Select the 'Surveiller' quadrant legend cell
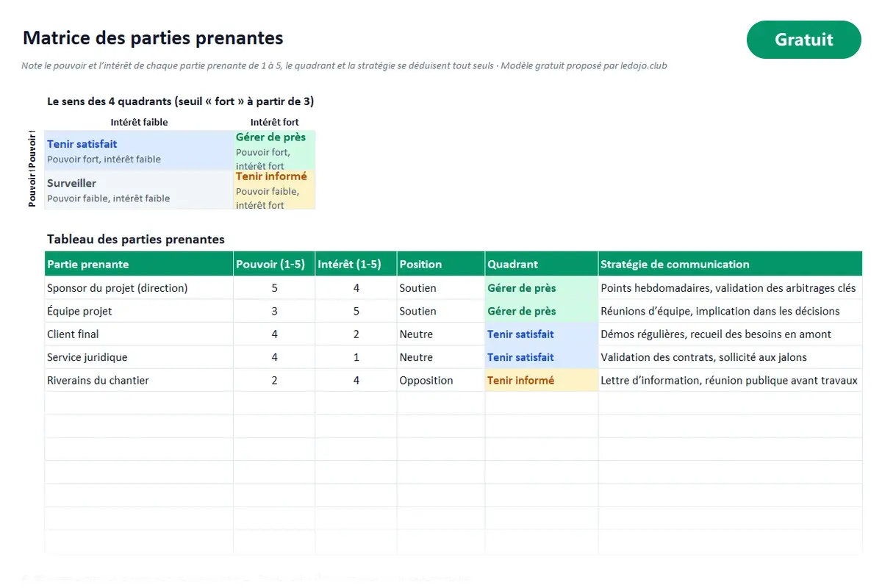This screenshot has height=588, width=882. pyautogui.click(x=139, y=190)
